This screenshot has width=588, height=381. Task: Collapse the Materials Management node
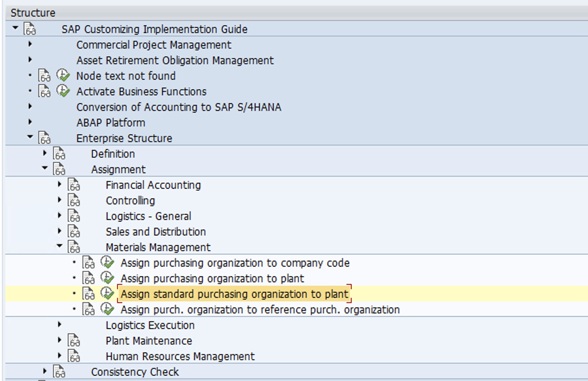point(60,246)
